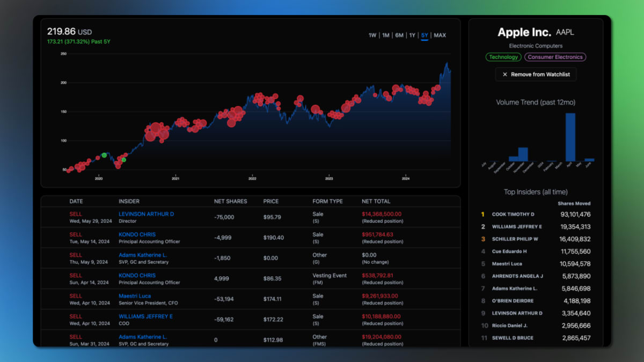Image resolution: width=644 pixels, height=362 pixels.
Task: Select Adams Katherine L. in Top Insiders list
Action: [x=514, y=289]
